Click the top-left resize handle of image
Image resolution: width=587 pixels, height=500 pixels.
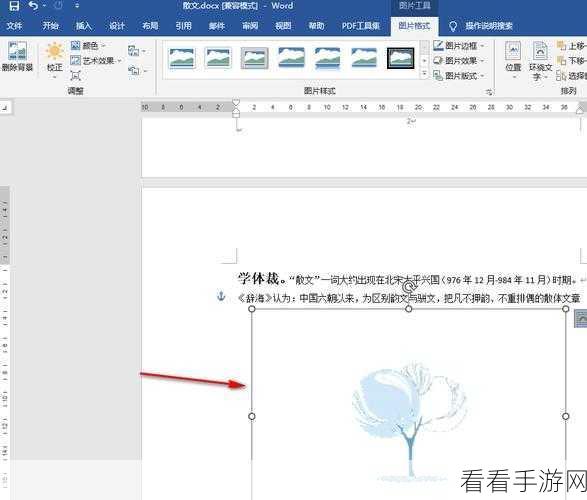(252, 309)
